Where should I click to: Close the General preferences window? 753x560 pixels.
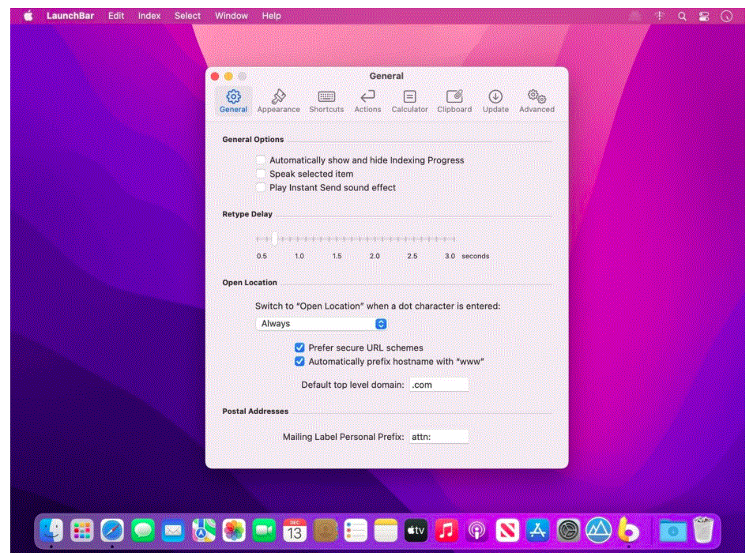coord(215,77)
